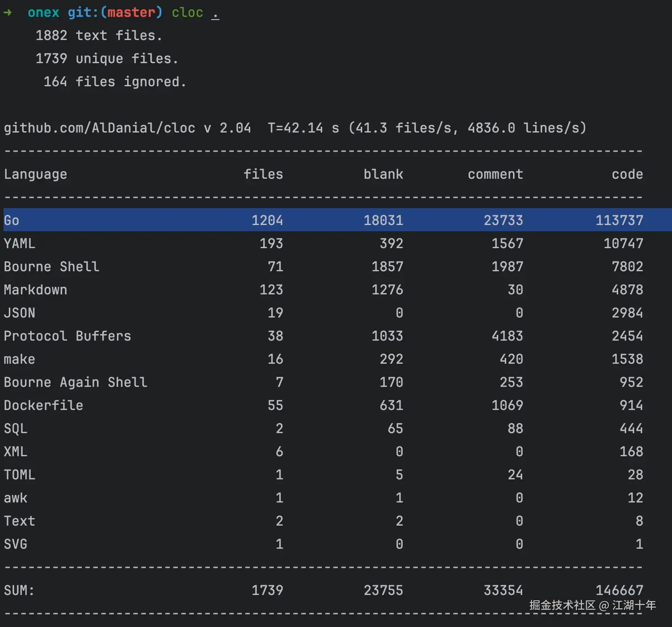The width and height of the screenshot is (672, 627).
Task: Click the 'cloc' command in the prompt
Action: (187, 12)
